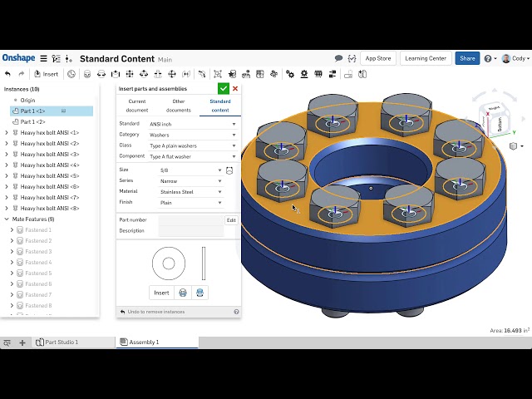Expand the Fastened 4 mate

pos(12,263)
